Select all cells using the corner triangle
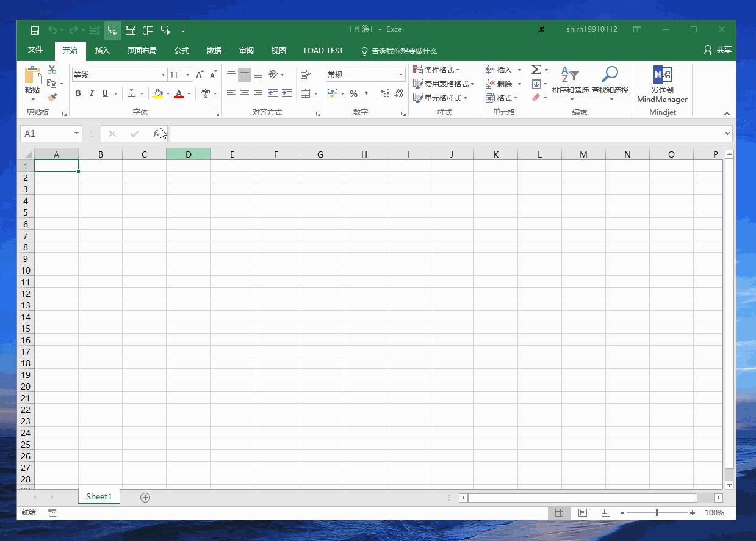This screenshot has height=541, width=756. click(28, 154)
